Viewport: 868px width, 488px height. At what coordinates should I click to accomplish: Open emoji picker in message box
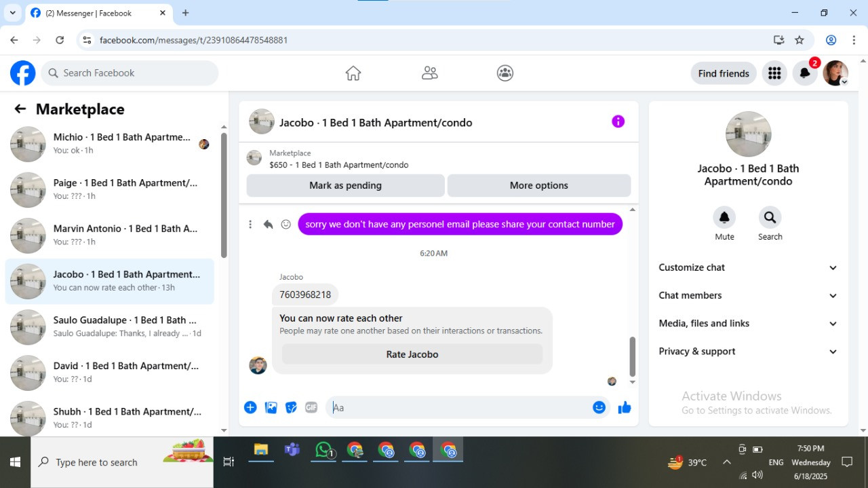[x=599, y=407]
